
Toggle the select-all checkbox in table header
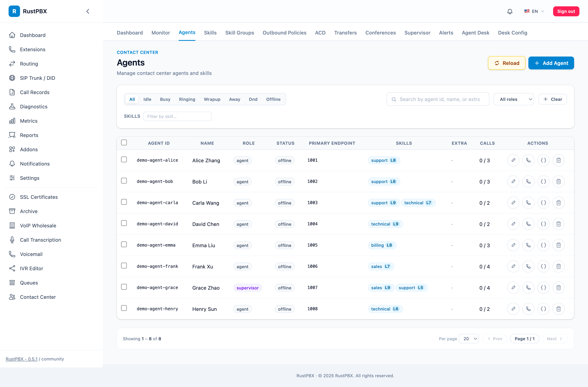pyautogui.click(x=124, y=142)
